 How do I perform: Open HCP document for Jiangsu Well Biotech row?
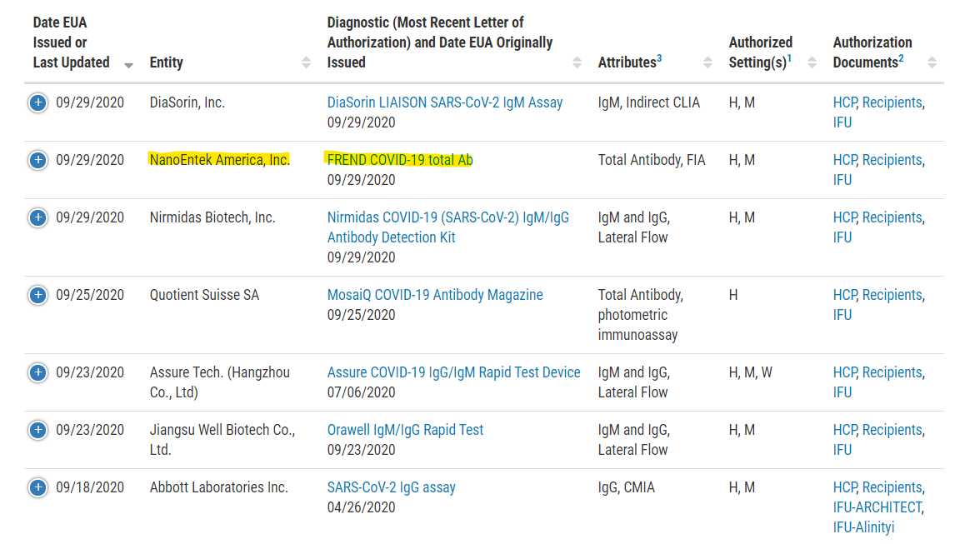[845, 430]
